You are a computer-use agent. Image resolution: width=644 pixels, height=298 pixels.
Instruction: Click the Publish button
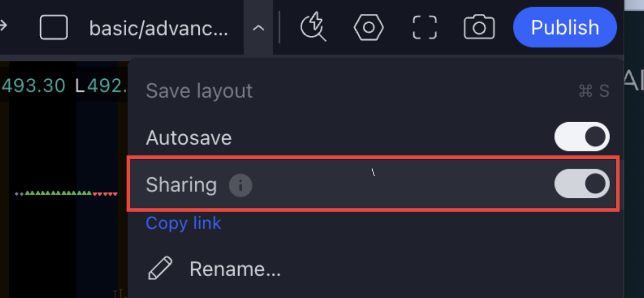click(x=565, y=27)
